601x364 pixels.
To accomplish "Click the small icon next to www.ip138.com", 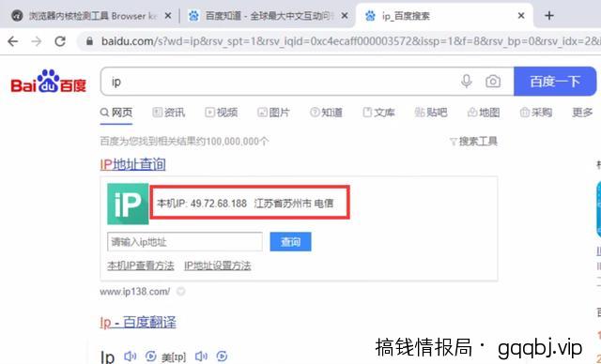I will click(x=181, y=292).
